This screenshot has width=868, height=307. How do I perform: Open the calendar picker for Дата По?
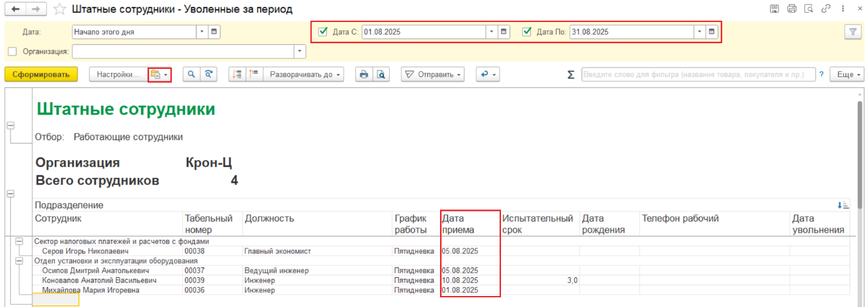point(711,32)
